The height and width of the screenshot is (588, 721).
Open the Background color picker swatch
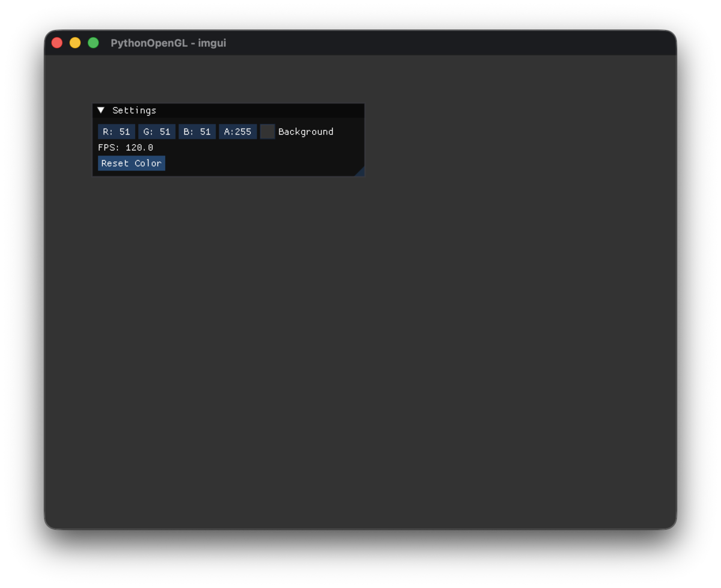tap(267, 131)
